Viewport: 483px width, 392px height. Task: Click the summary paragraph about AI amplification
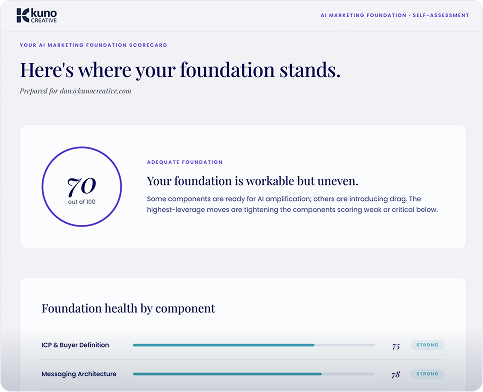pos(292,204)
